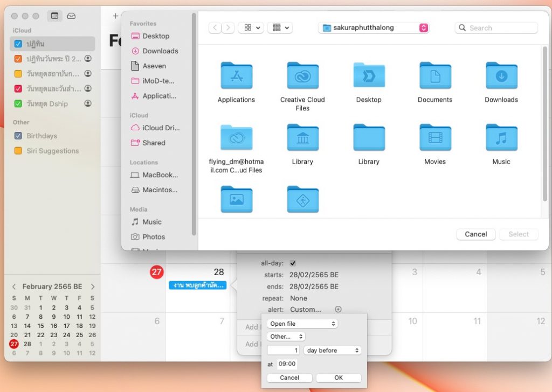The height and width of the screenshot is (392, 552).
Task: Select the Music folder icon
Action: (x=501, y=138)
